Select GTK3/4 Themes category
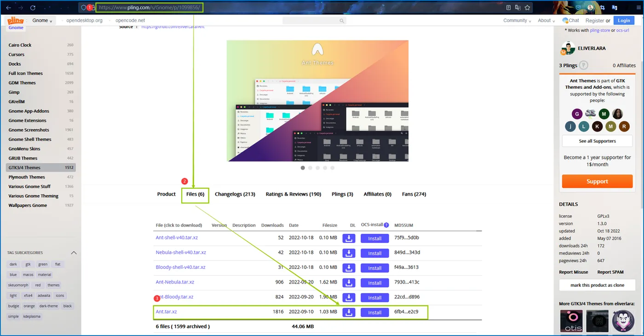The image size is (644, 336). [41, 168]
